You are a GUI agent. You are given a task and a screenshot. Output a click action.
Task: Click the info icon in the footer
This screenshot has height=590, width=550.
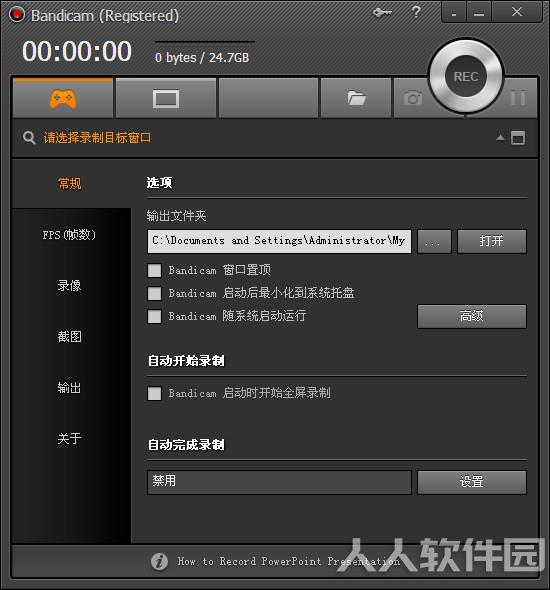click(160, 562)
